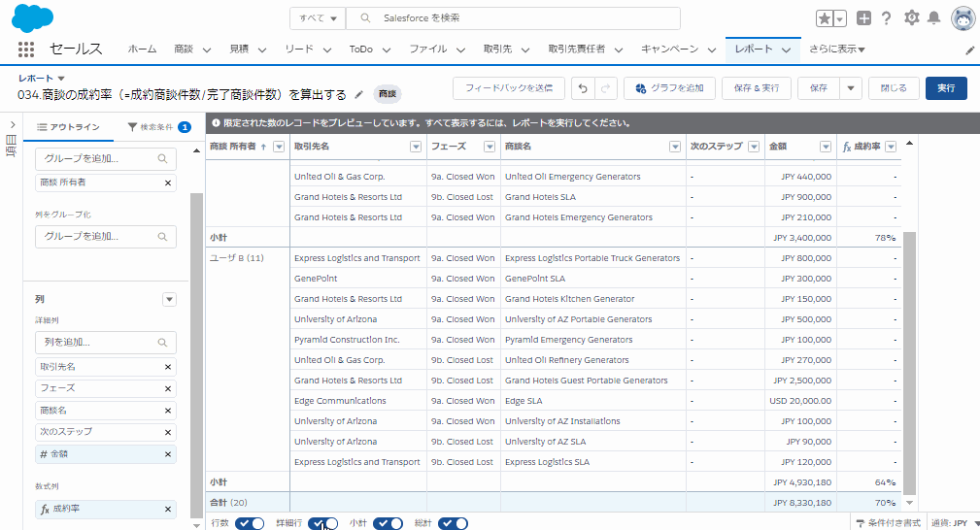Open the notifications bell
The image size is (980, 530).
[933, 18]
